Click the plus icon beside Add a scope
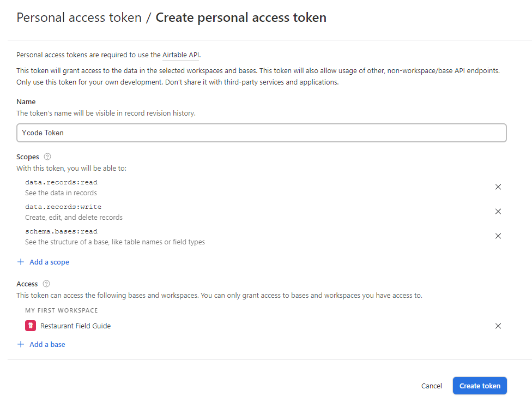Image resolution: width=532 pixels, height=408 pixels. (21, 262)
